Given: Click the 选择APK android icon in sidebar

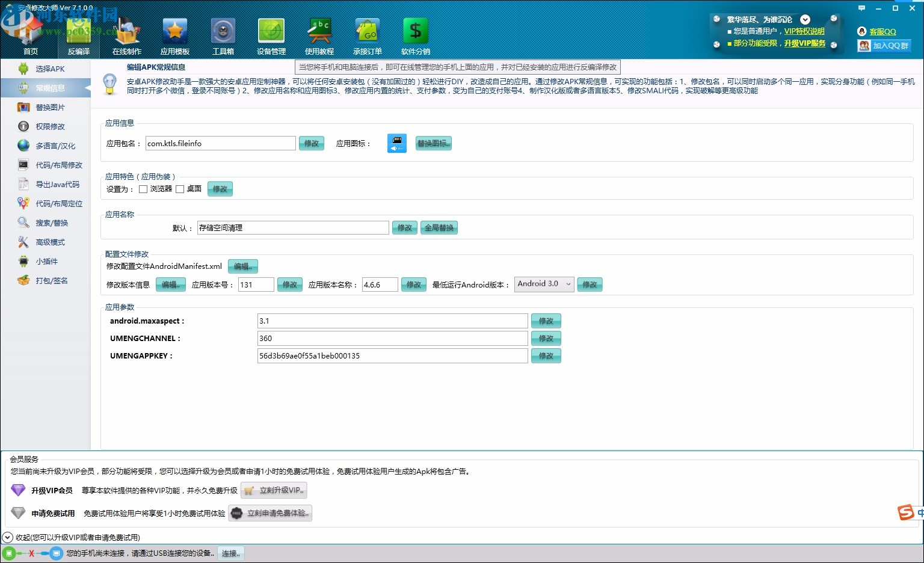Looking at the screenshot, I should [23, 69].
